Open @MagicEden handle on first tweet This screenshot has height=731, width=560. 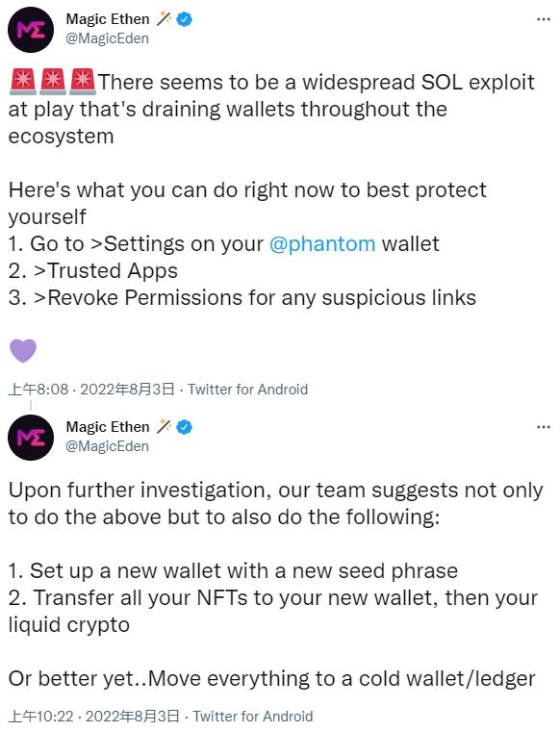tap(107, 38)
